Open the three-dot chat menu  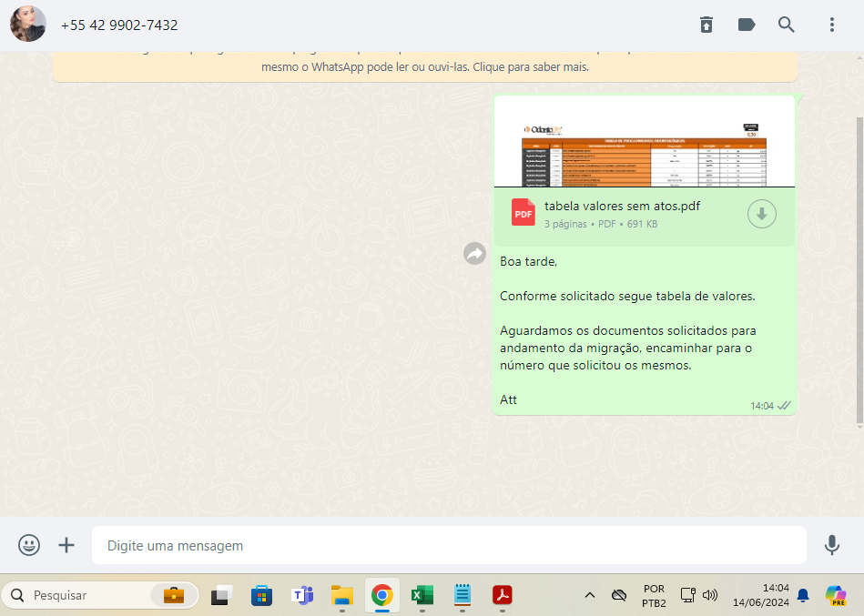point(831,25)
